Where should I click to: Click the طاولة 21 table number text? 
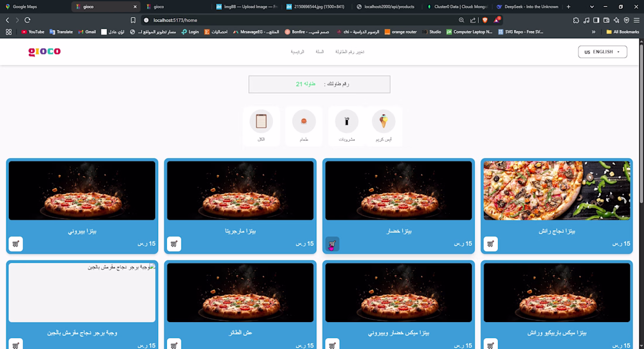(306, 84)
